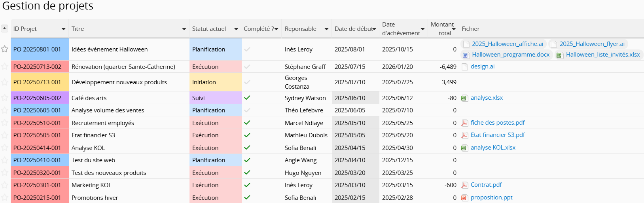This screenshot has height=203, width=644.
Task: Click file icon beside 2025_Halloween_flyer.ai
Action: (x=554, y=44)
